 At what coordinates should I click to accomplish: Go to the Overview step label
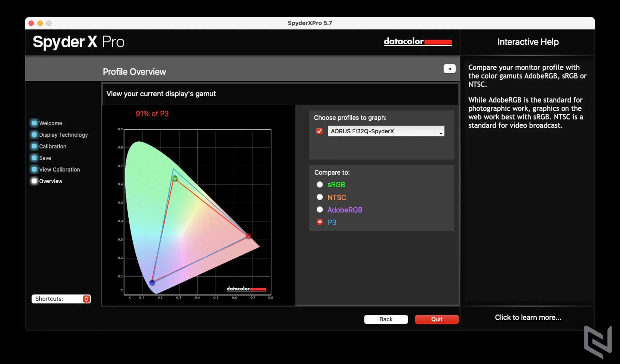coord(51,181)
